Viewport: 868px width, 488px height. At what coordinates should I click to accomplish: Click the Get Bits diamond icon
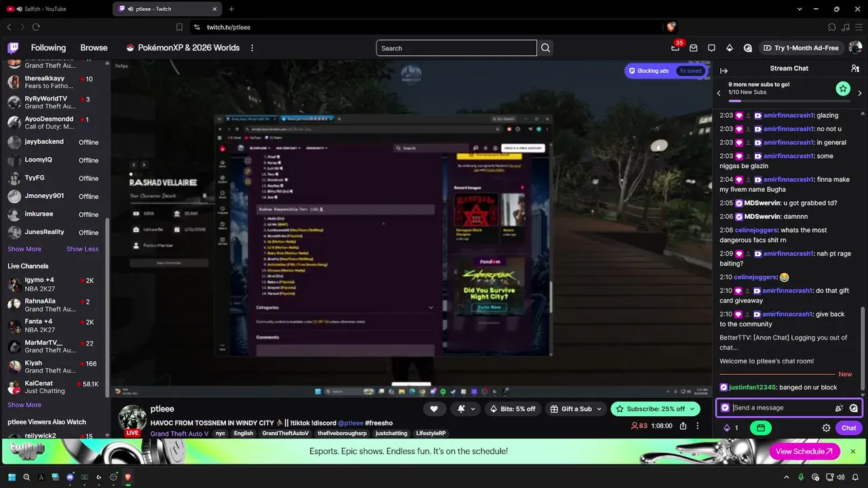(x=730, y=48)
